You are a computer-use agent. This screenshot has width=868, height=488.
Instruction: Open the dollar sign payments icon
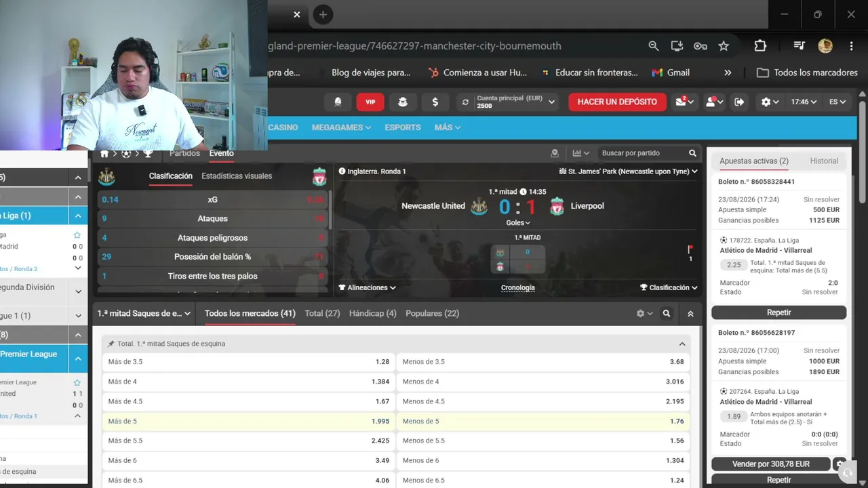click(x=435, y=102)
